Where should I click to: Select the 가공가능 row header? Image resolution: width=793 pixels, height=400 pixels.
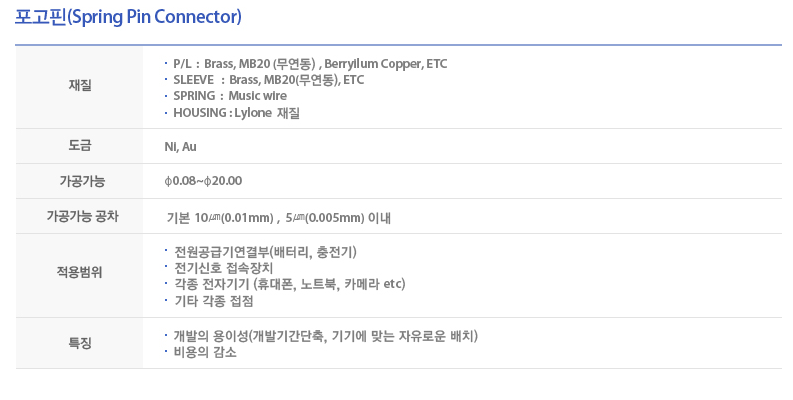pos(80,181)
